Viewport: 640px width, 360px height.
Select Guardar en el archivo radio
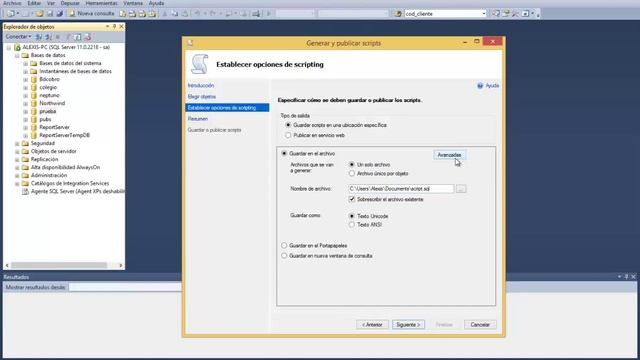coord(284,153)
